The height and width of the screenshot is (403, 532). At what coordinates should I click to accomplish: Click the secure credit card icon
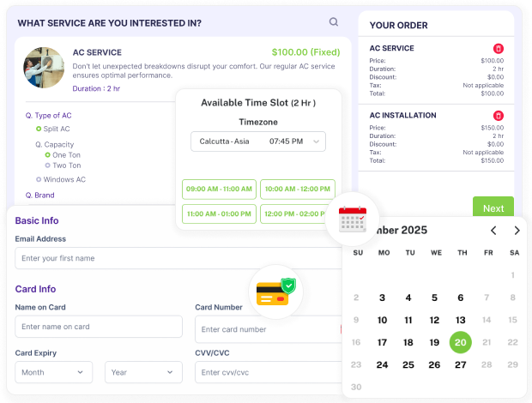click(275, 292)
